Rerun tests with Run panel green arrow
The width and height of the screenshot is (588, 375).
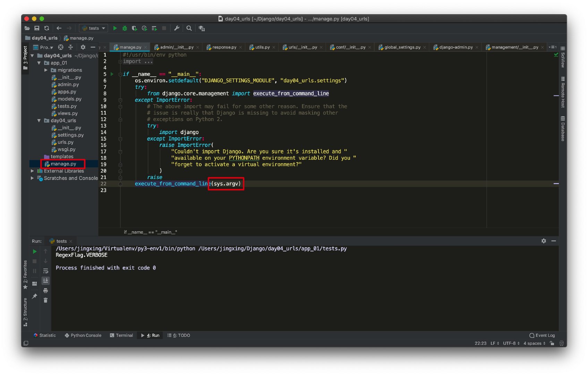35,251
